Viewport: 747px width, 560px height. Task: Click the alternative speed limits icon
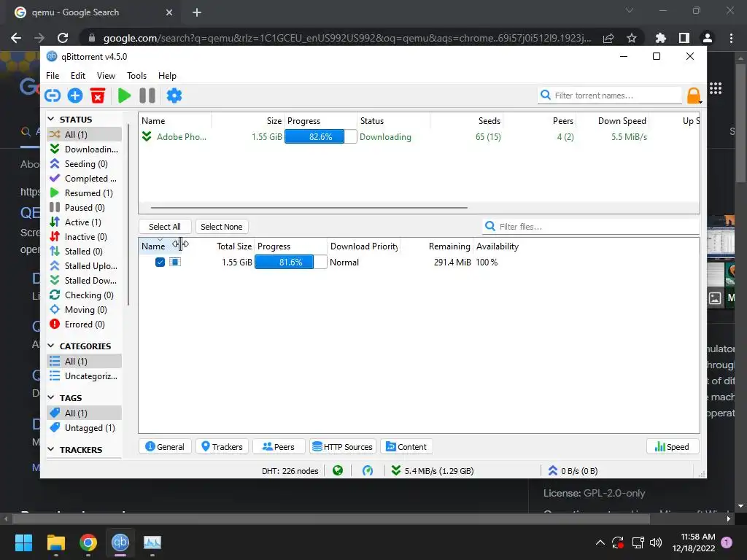tap(368, 471)
